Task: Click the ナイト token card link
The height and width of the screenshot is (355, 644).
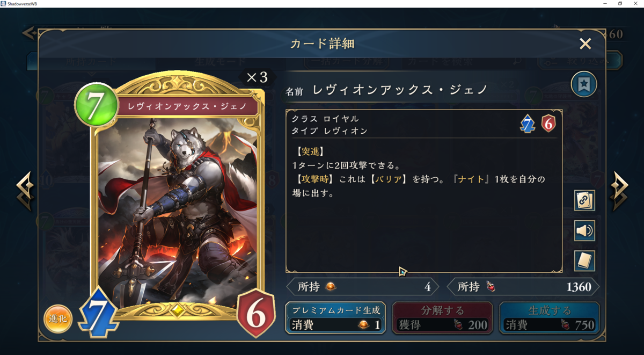Action: (472, 179)
